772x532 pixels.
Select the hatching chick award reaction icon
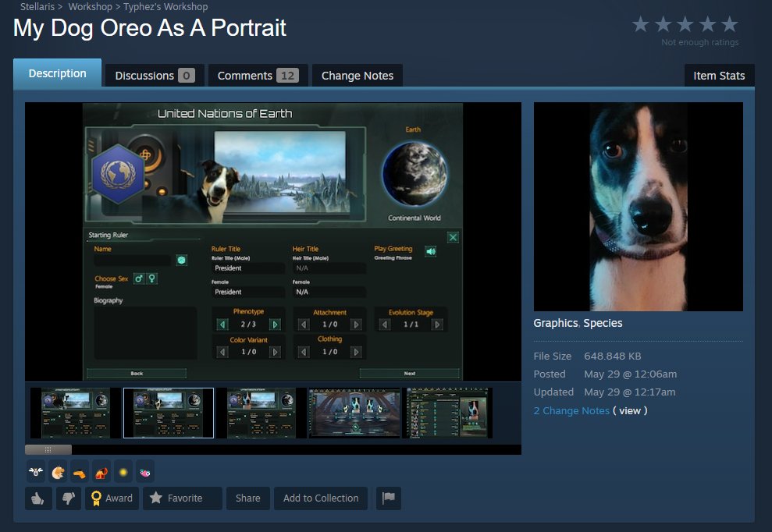58,473
